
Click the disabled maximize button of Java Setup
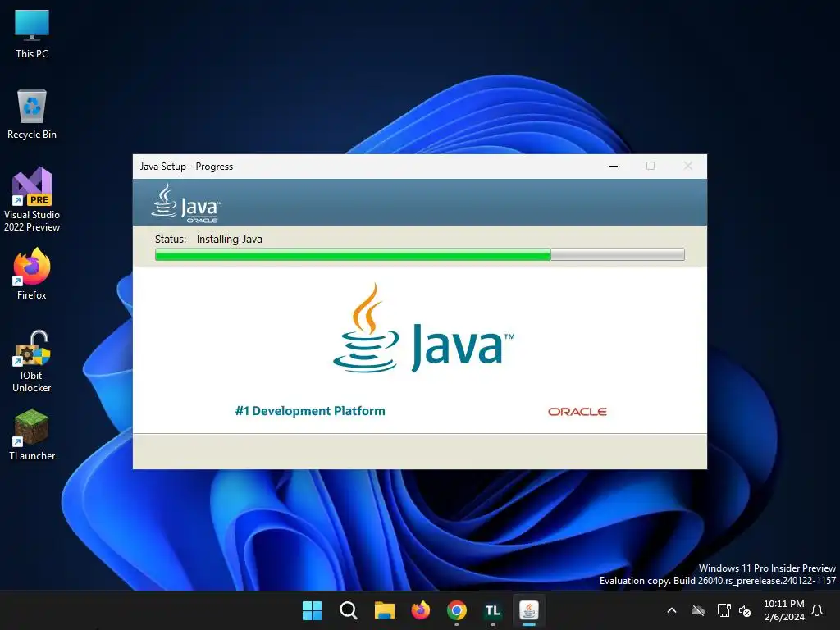(x=651, y=166)
